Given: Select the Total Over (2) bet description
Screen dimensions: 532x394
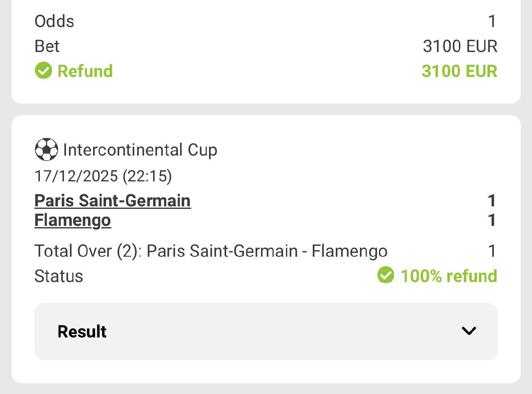Looking at the screenshot, I should coord(211,251).
